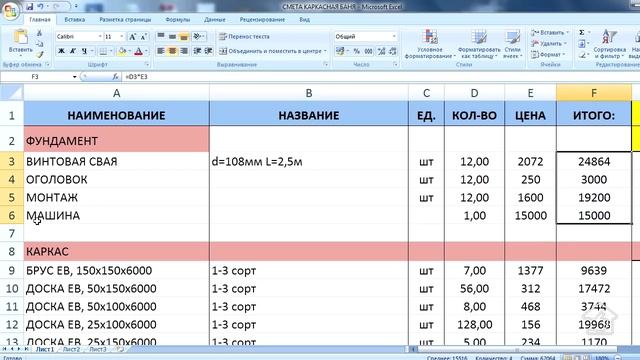
Task: Align text to top of cell
Action: tap(161, 36)
